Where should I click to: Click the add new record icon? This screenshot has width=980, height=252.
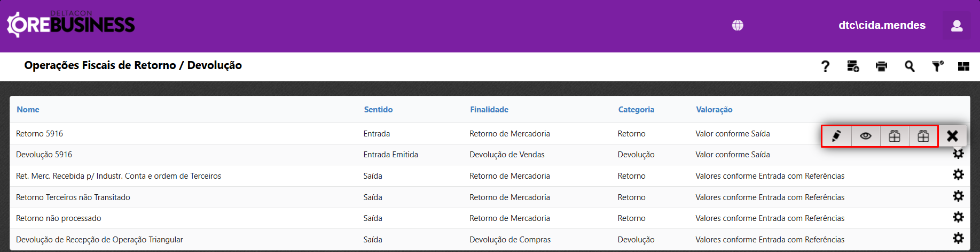click(x=853, y=66)
